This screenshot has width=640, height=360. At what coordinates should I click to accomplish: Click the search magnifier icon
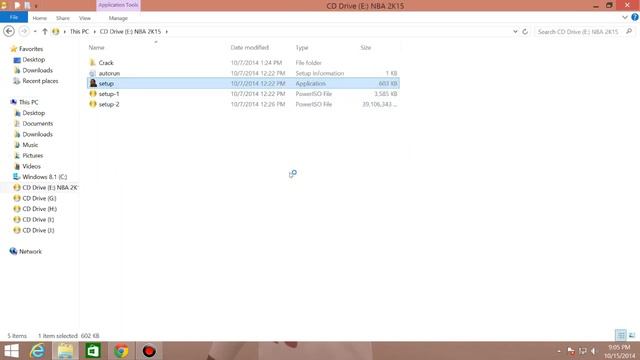629,31
